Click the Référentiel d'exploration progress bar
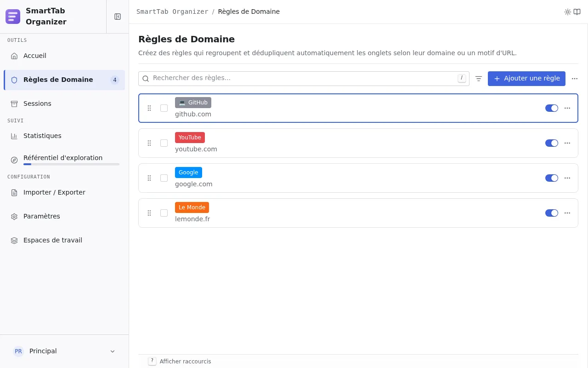 [x=71, y=164]
